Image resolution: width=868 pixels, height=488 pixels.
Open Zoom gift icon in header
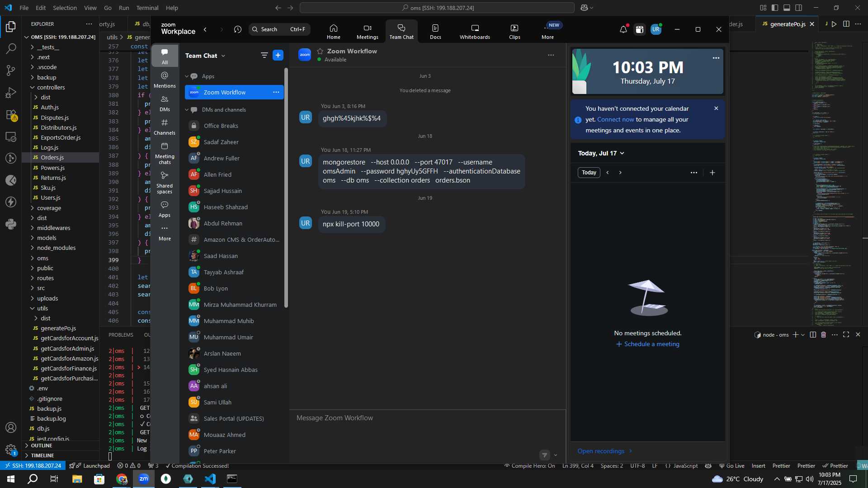(x=639, y=29)
